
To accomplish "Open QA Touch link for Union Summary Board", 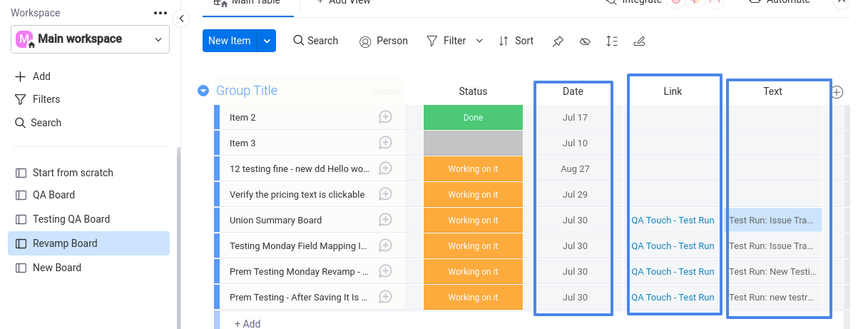I will tap(673, 221).
